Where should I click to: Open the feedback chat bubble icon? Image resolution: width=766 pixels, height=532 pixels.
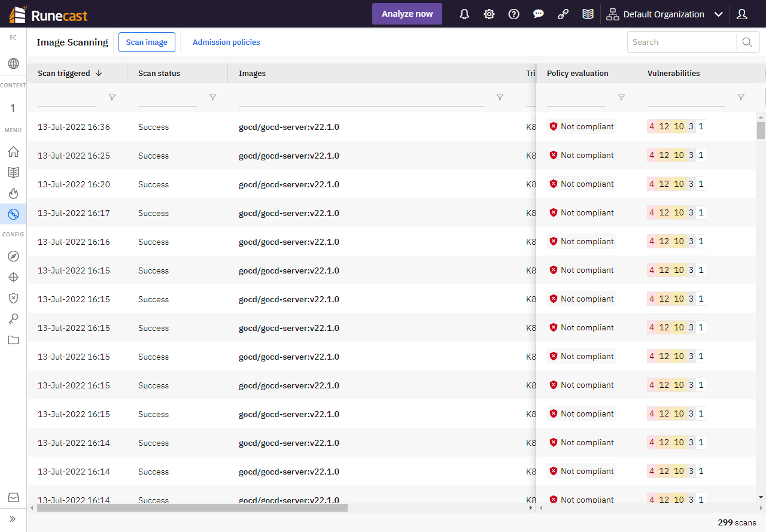coord(539,14)
